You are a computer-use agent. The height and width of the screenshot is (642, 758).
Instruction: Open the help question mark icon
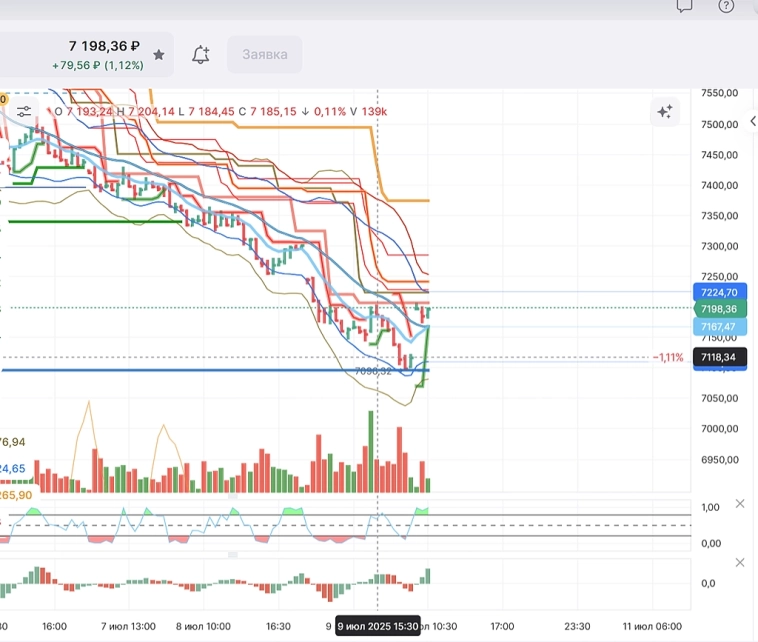[726, 5]
